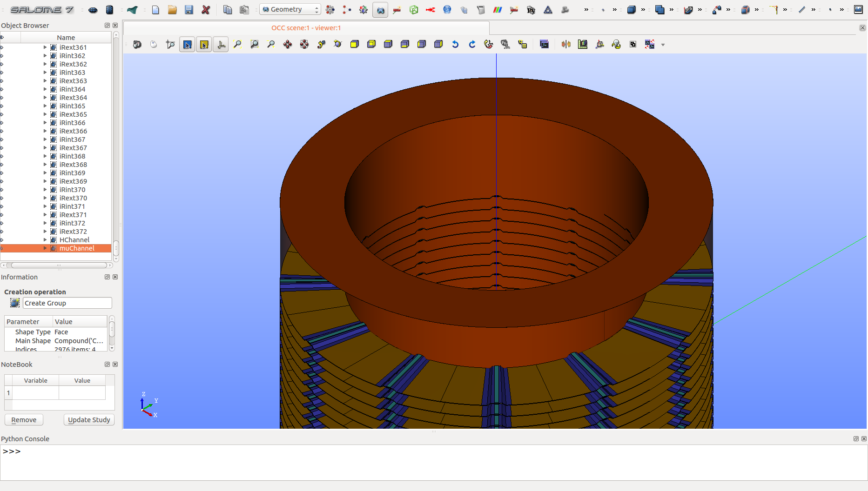Toggle the interaction style switch mouse icon
This screenshot has height=491, width=868.
(x=154, y=44)
